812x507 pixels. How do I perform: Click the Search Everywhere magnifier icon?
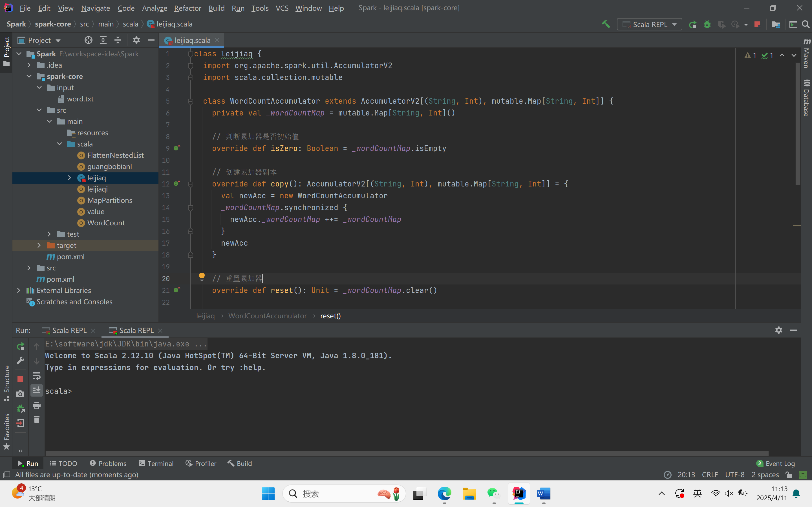click(805, 24)
